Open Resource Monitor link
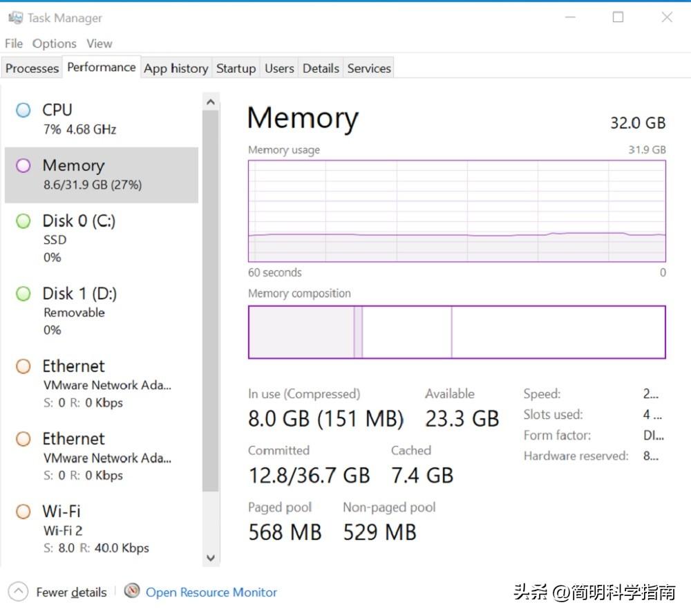This screenshot has height=616, width=691. click(211, 592)
